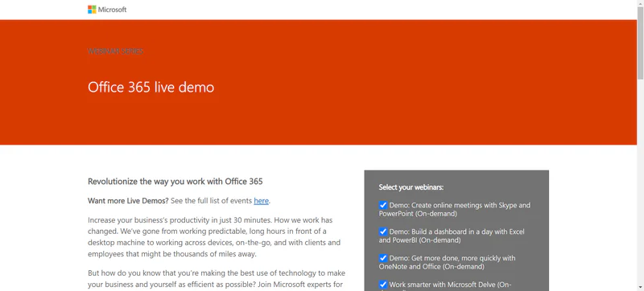644x291 pixels.
Task: Untick the Work smarter with Microsoft Delve checkbox
Action: [x=383, y=285]
